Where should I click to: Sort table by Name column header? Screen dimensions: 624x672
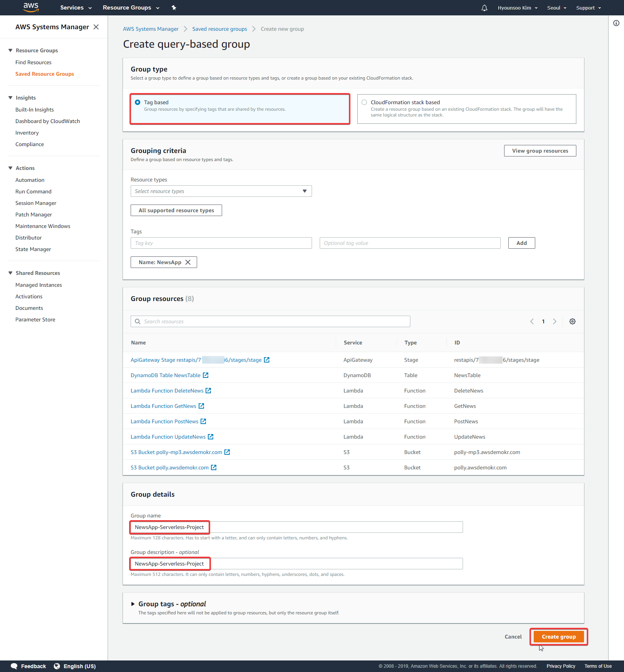click(x=138, y=343)
